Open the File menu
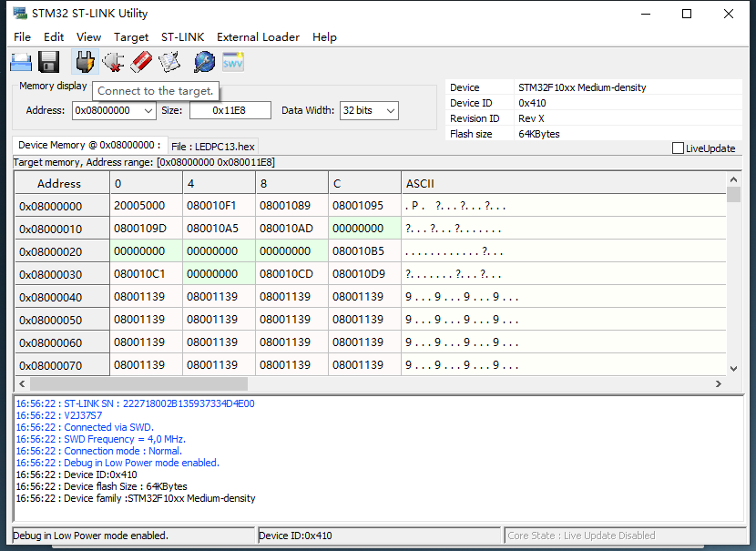Image resolution: width=756 pixels, height=551 pixels. click(x=22, y=37)
